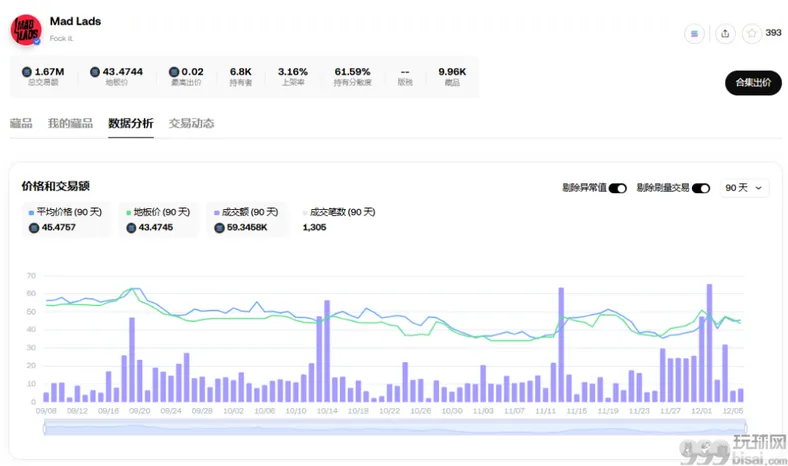The width and height of the screenshot is (788, 466).
Task: Click the chart range slider right handle
Action: click(x=745, y=429)
